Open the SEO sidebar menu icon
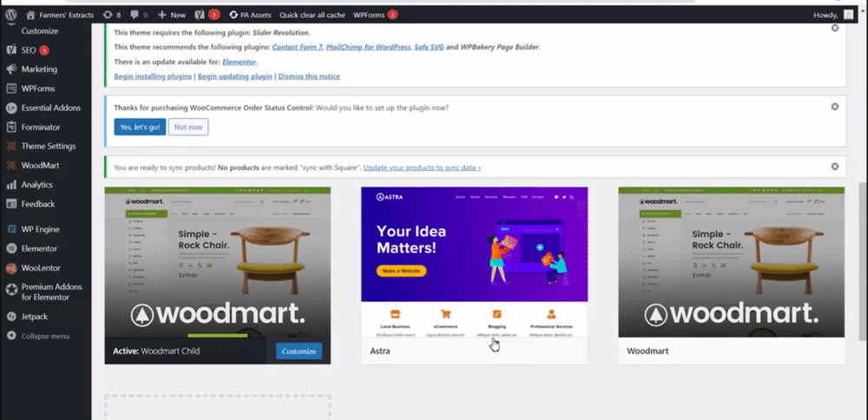 [11, 49]
